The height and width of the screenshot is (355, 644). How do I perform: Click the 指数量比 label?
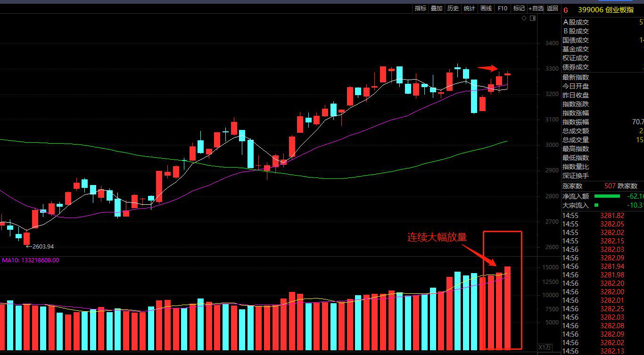coord(576,167)
